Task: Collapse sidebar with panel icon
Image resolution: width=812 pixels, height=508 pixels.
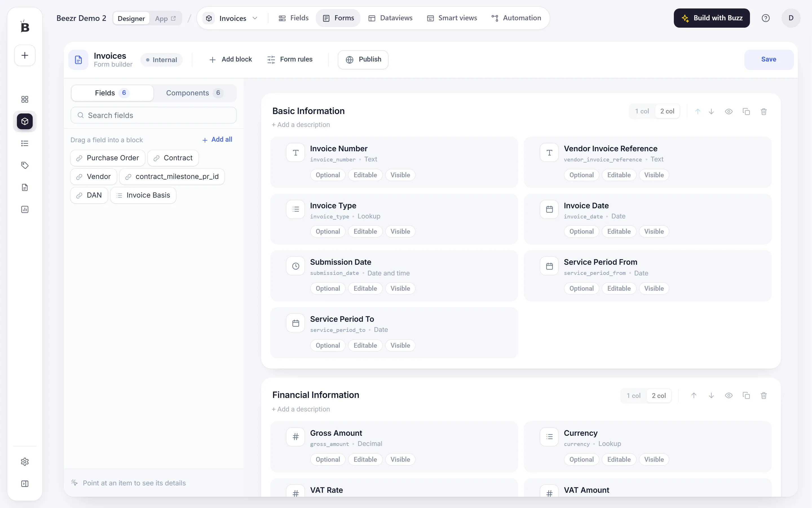Action: click(x=25, y=484)
